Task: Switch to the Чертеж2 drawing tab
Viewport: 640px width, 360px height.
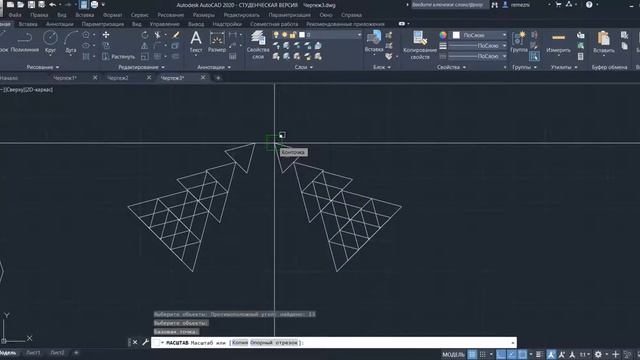Action: point(118,78)
